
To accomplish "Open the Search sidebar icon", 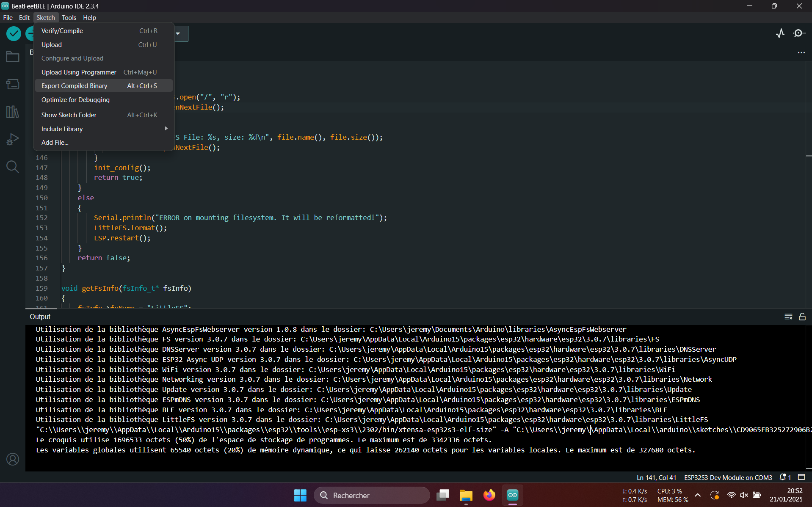I will 12,167.
